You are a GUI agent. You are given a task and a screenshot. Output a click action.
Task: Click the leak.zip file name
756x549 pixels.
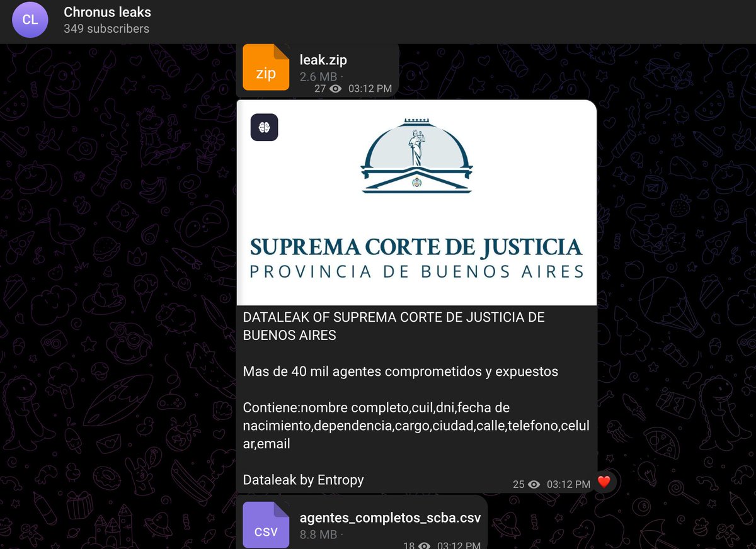point(323,60)
